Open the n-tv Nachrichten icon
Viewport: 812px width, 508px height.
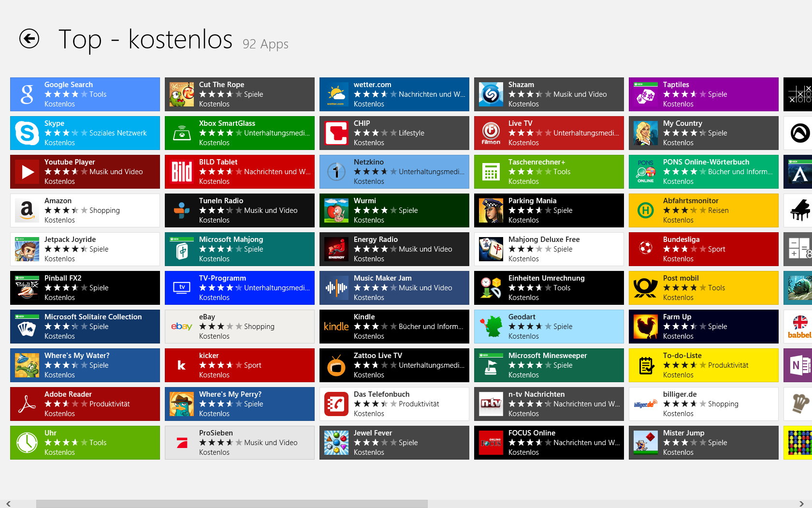click(491, 404)
